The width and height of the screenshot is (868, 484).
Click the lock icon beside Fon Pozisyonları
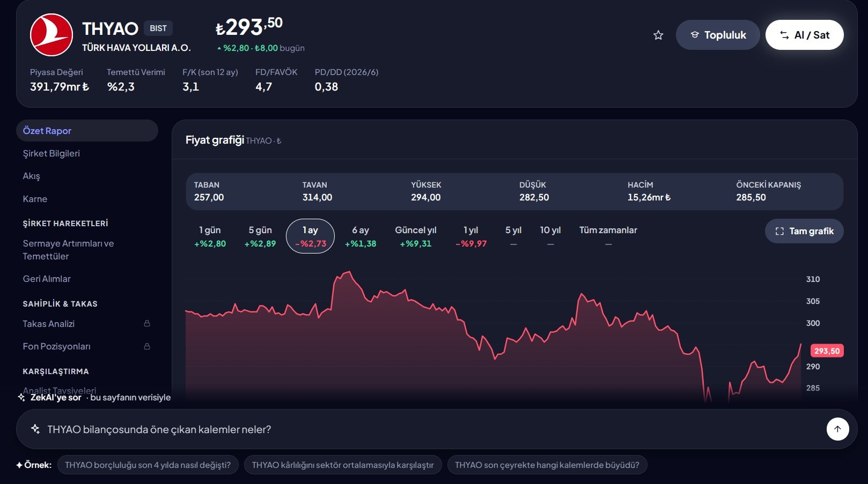click(147, 346)
